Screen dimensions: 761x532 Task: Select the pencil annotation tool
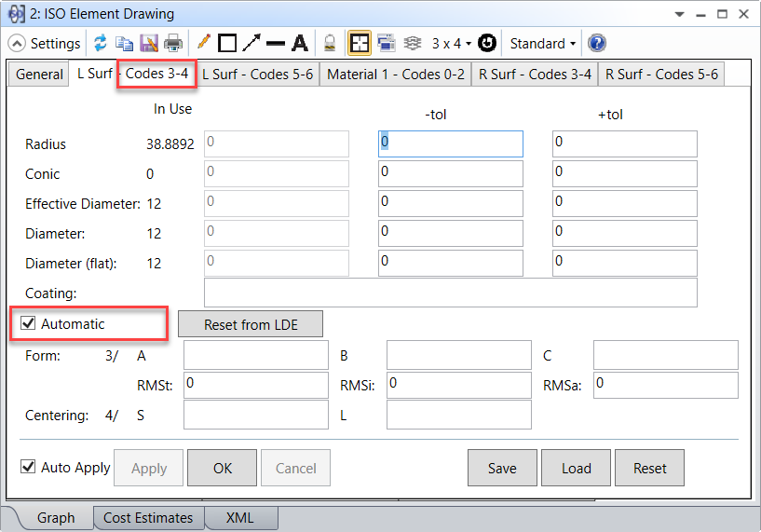(x=204, y=43)
